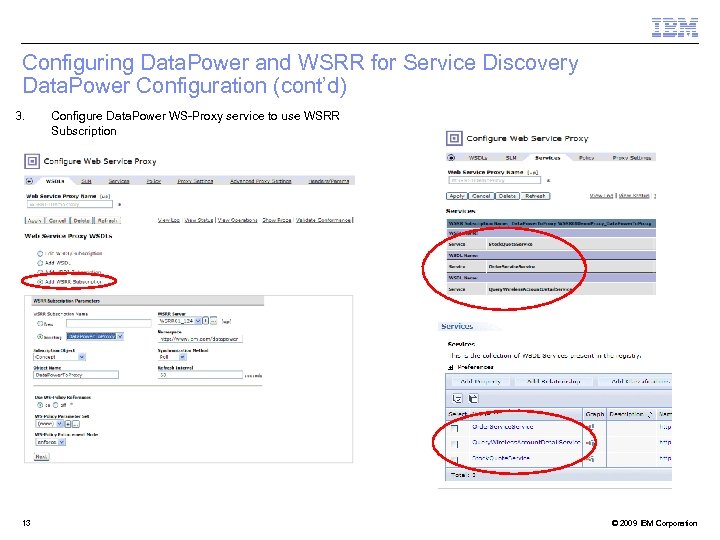This screenshot has width=720, height=540.
Task: Open graph icon for OrderServiceService row
Action: click(591, 427)
